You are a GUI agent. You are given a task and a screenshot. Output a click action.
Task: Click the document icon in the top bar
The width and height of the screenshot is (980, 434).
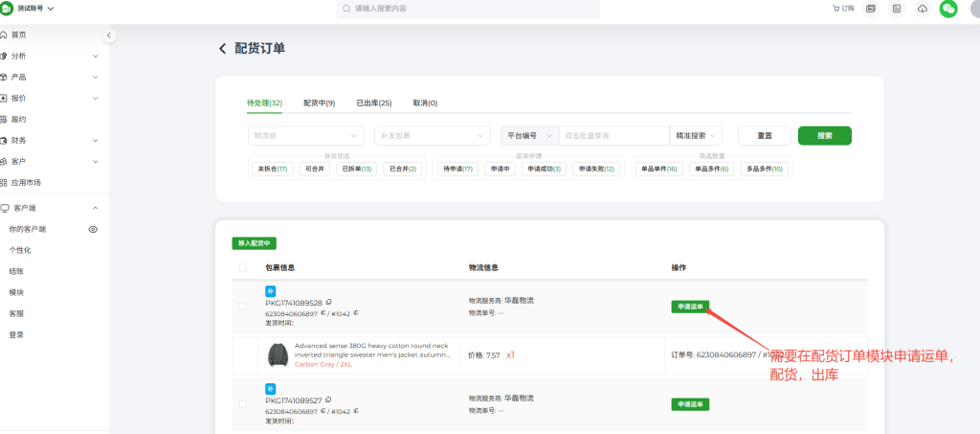tap(897, 9)
